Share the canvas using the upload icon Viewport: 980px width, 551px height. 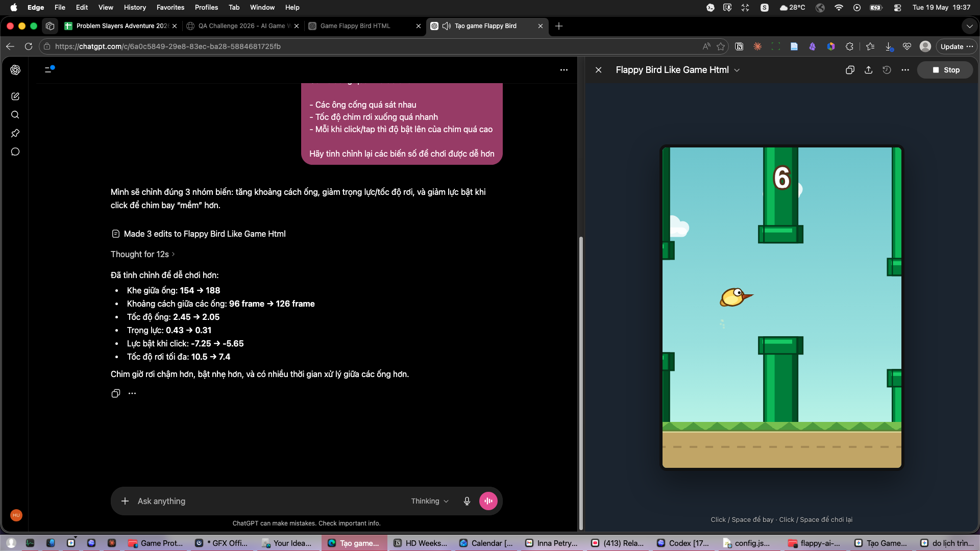tap(868, 70)
